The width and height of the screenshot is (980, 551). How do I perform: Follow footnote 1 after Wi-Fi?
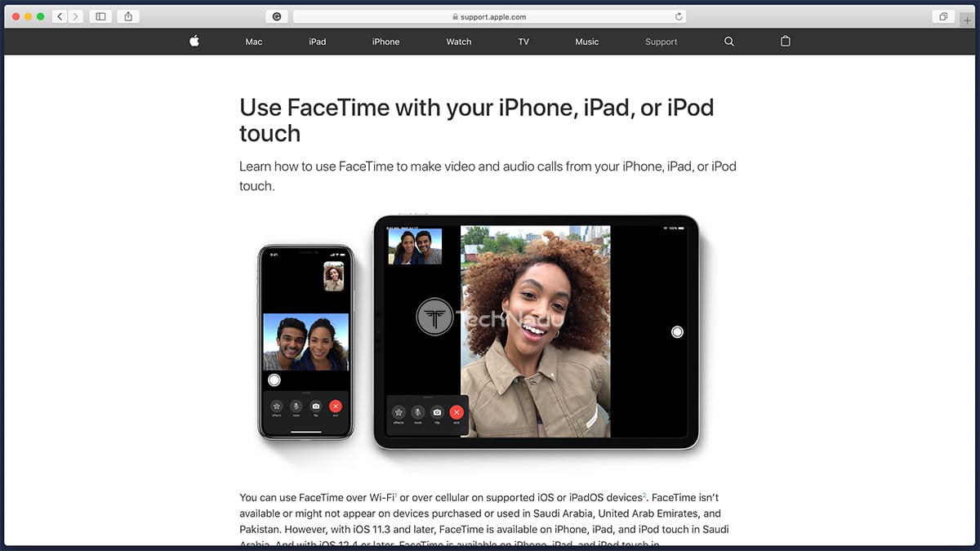(395, 495)
